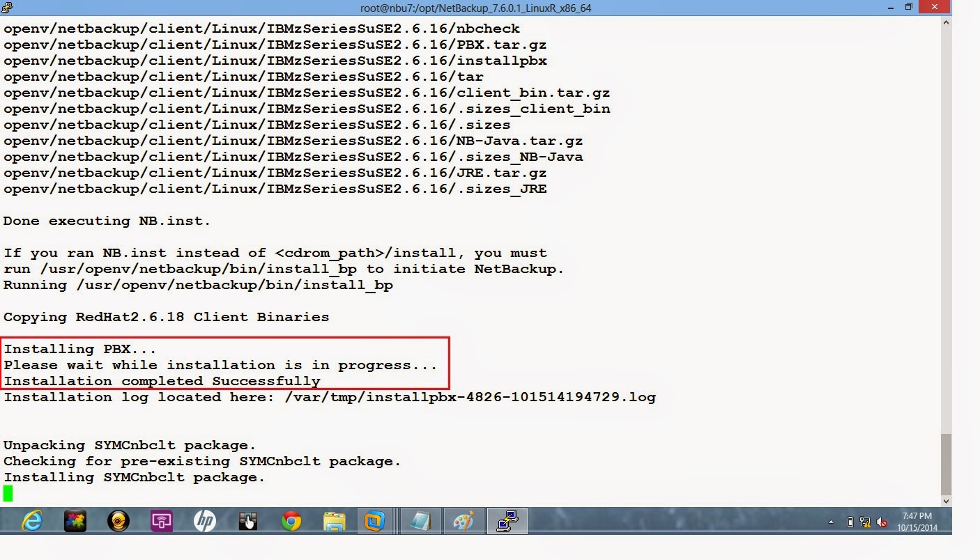Open the network status tray icon
This screenshot has width=980, height=560.
[865, 522]
